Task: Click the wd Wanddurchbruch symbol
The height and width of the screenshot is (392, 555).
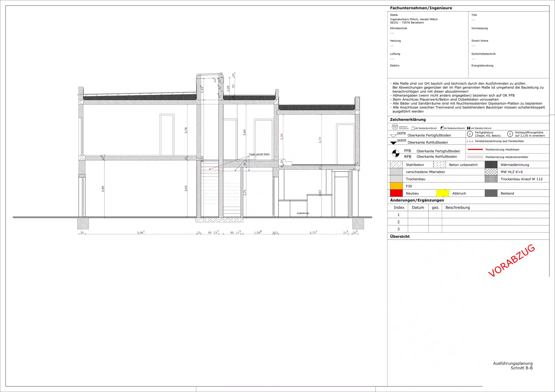Action: pos(469,128)
